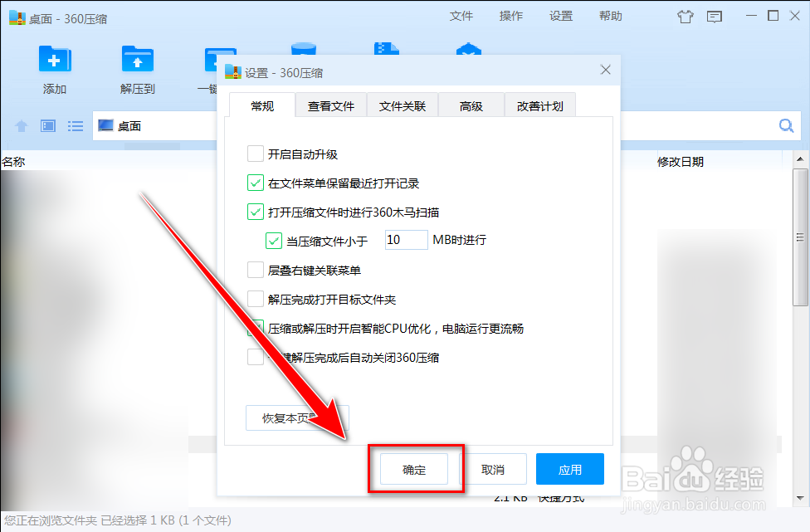
Task: Click the scrollbar up arrow
Action: click(800, 159)
